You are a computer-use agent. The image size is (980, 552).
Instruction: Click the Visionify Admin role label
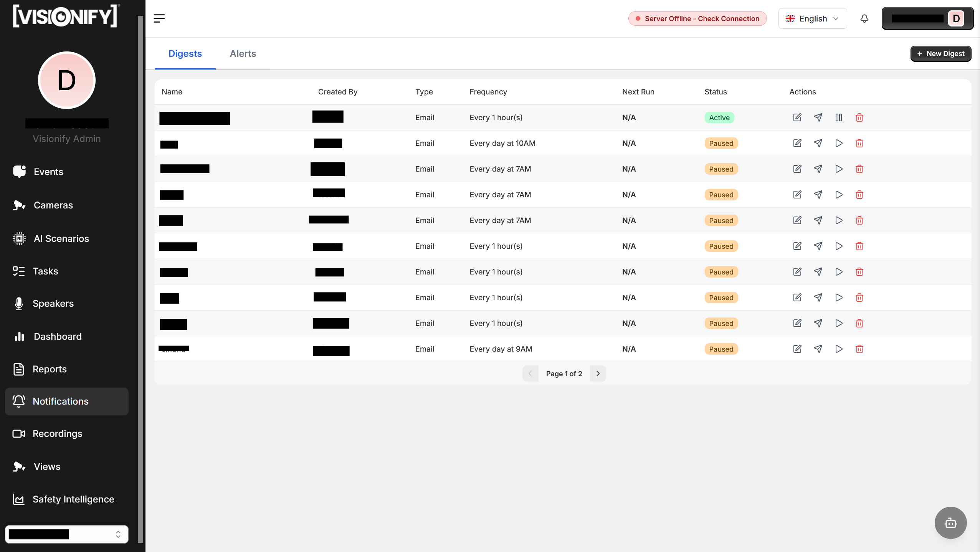pos(67,139)
